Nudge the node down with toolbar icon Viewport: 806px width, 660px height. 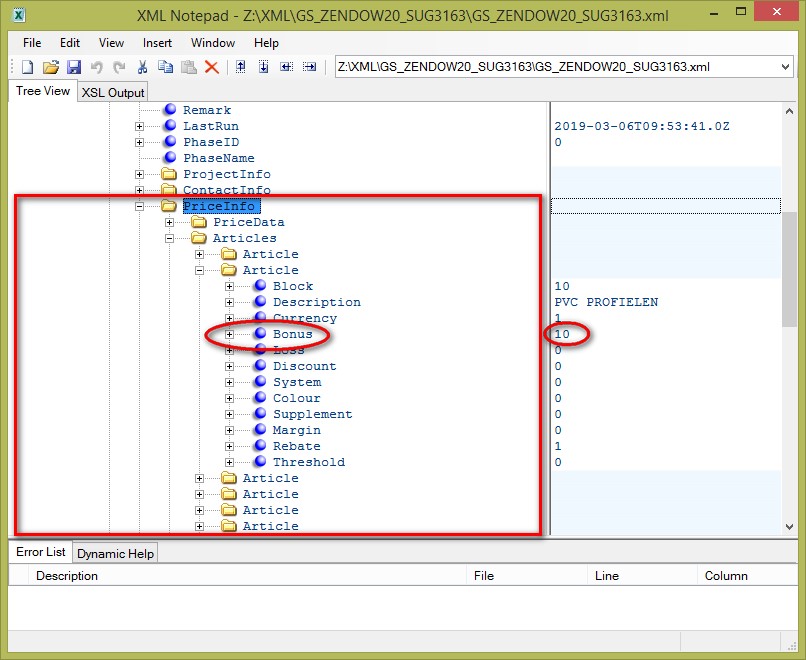263,67
